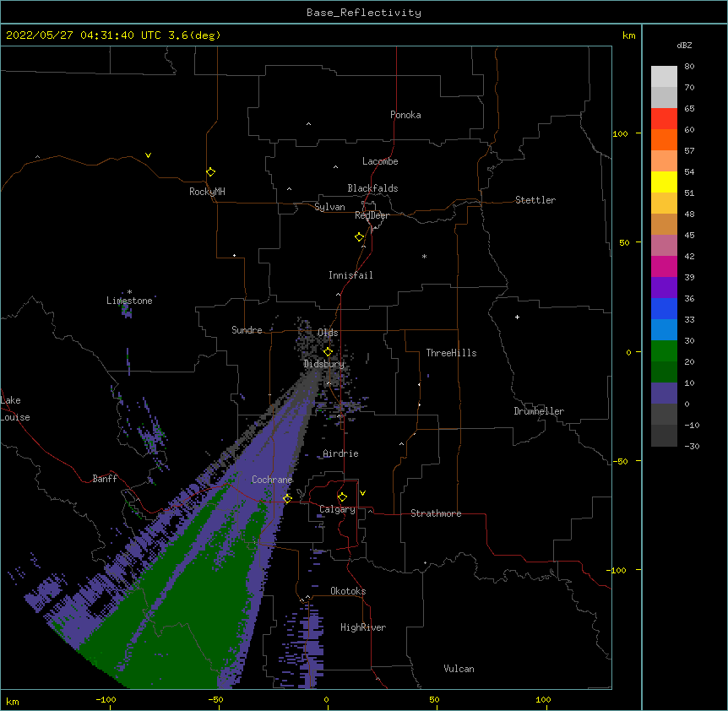Click the dBZ legend heading

click(x=684, y=45)
